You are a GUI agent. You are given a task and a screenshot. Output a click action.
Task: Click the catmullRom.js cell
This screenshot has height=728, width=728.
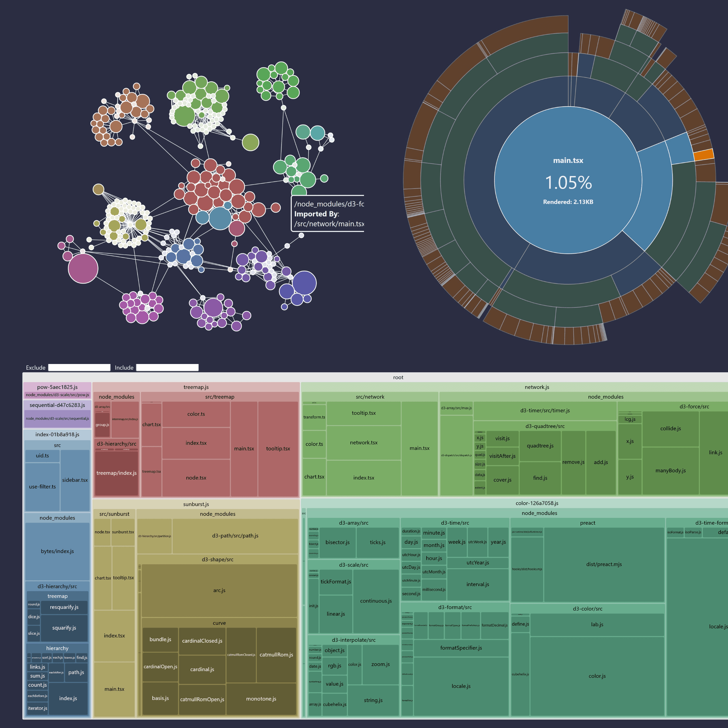point(276,655)
